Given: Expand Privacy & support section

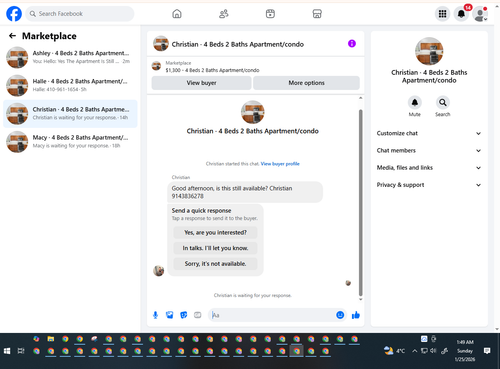Looking at the screenshot, I should point(429,185).
